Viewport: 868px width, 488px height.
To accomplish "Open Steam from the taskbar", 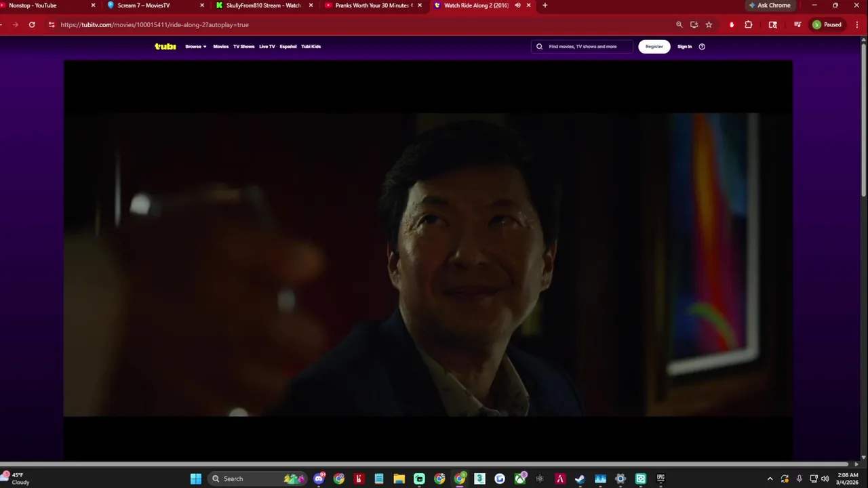I will coord(580,479).
